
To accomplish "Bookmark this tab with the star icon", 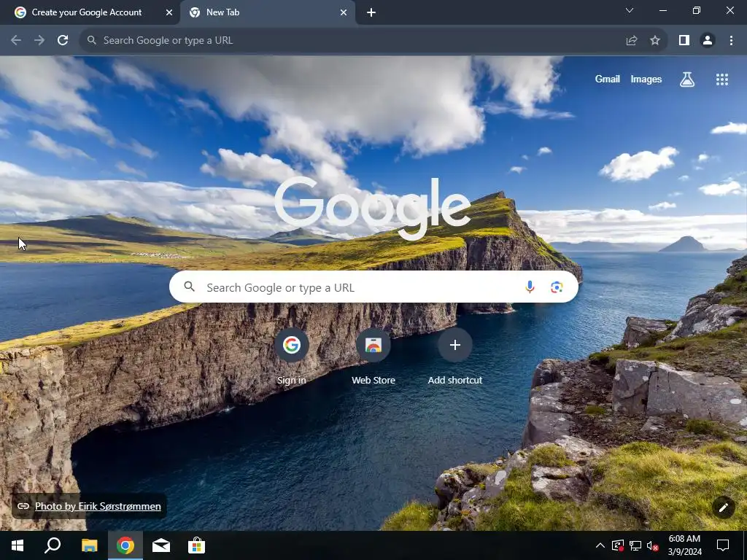I will point(655,41).
